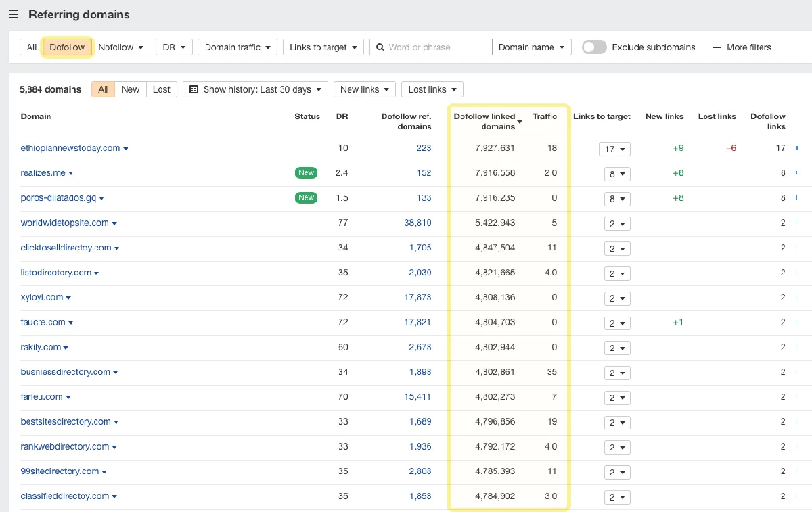Open the New links dropdown

(365, 89)
